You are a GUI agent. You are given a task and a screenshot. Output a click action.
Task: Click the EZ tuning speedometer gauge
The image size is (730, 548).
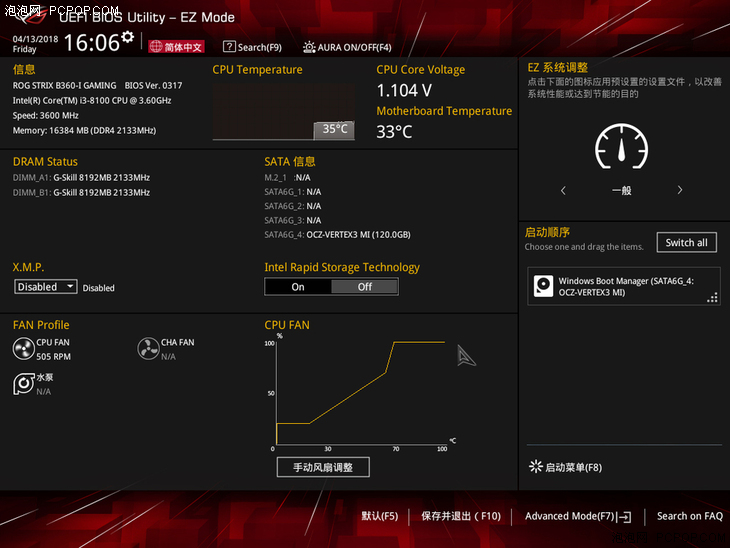(x=622, y=146)
